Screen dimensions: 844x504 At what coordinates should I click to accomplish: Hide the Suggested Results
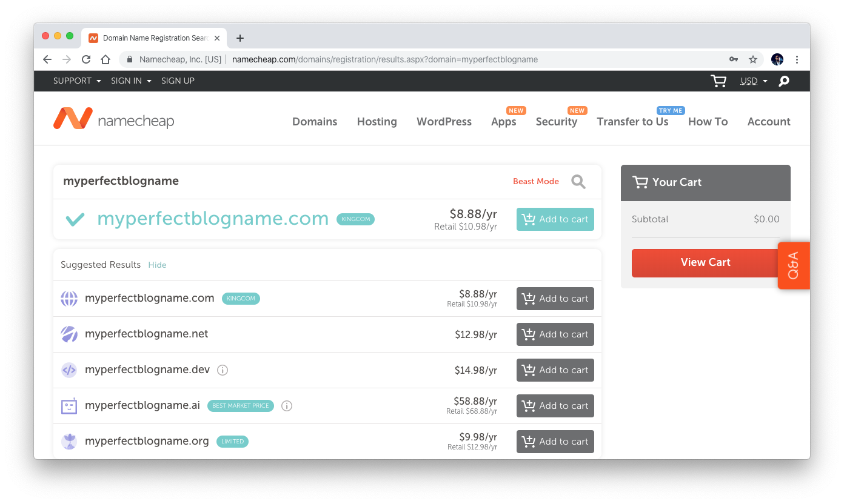pos(157,265)
